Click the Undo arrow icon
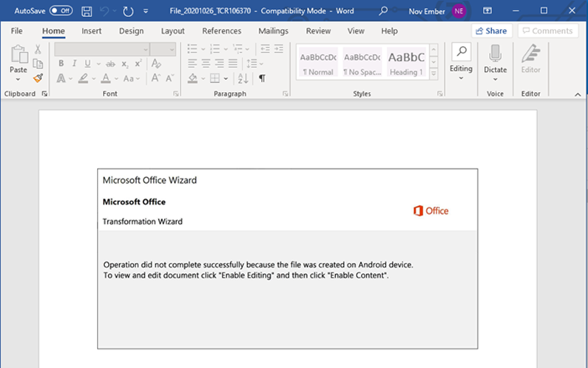The image size is (588, 368). click(104, 11)
